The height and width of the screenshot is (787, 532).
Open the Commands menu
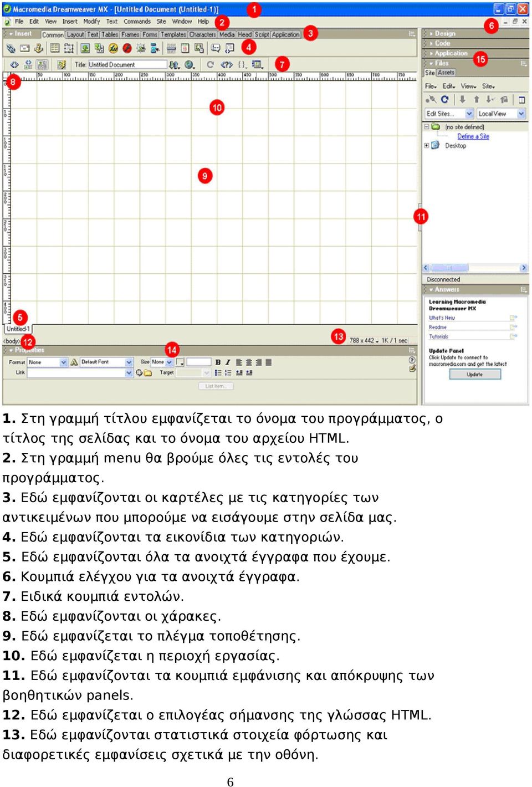(137, 22)
